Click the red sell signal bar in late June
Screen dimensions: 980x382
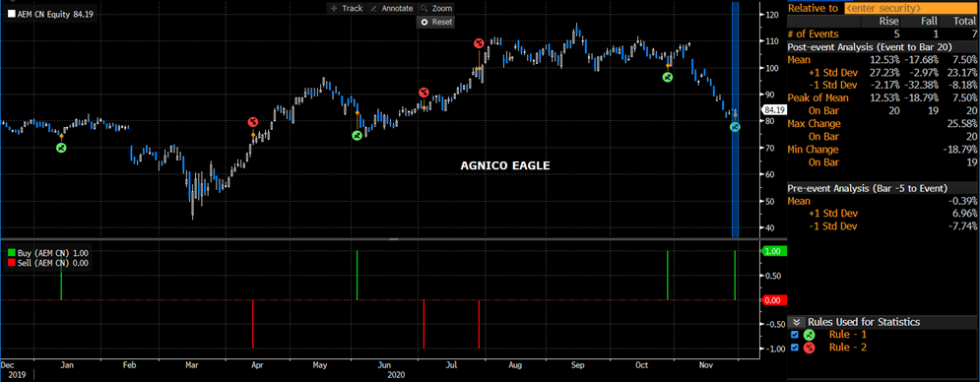tap(424, 324)
